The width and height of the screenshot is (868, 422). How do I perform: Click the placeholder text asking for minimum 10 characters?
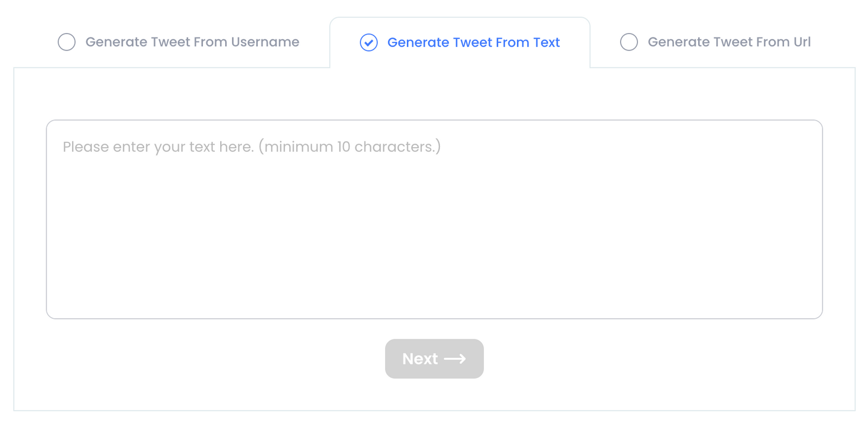(x=252, y=146)
